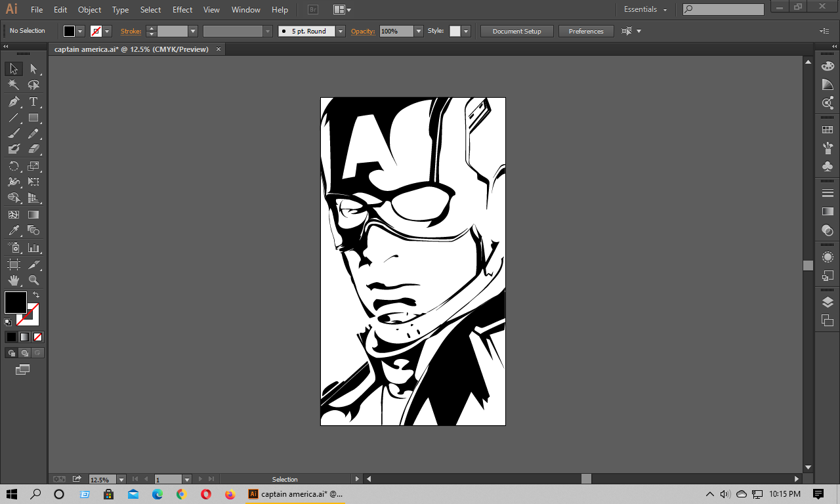
Task: Open the Color Guide panel
Action: pos(828,85)
